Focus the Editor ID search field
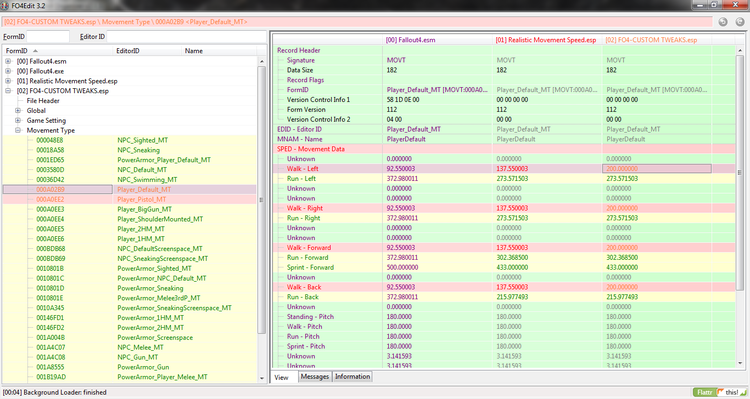 [186, 37]
